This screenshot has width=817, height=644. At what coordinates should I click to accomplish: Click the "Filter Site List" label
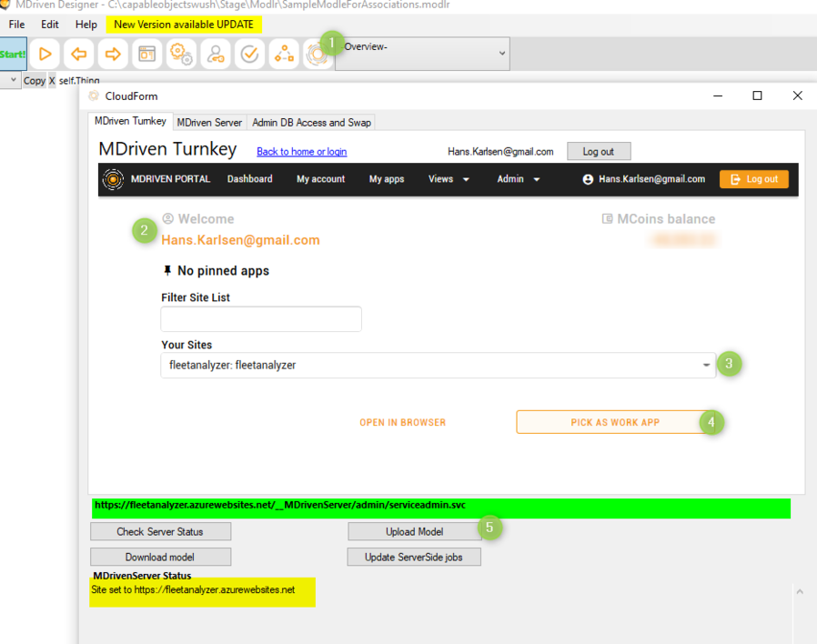pos(196,297)
